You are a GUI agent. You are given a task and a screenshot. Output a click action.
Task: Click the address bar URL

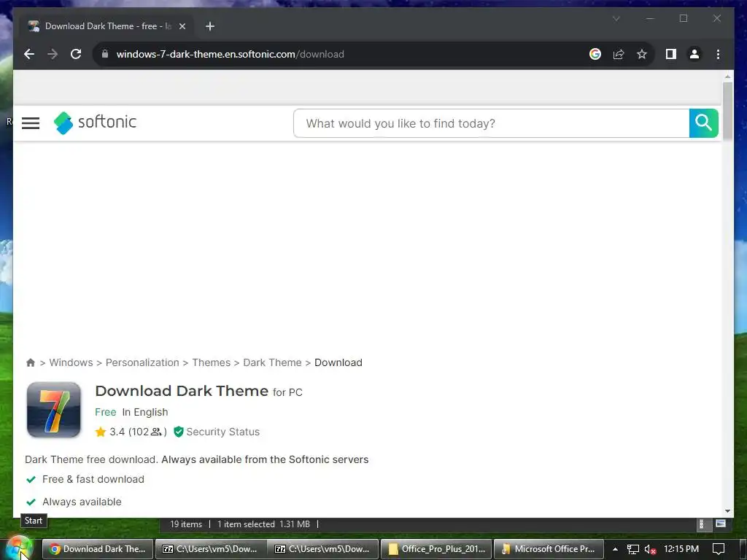230,54
